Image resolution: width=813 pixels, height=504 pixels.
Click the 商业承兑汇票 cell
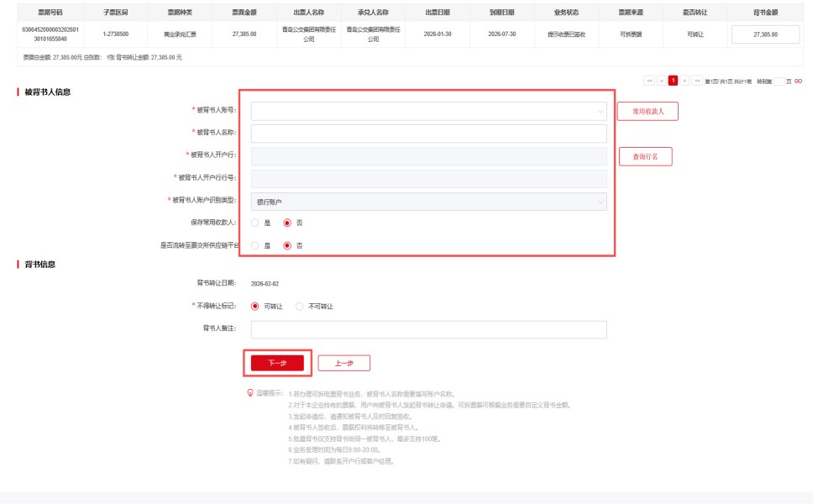pos(180,34)
